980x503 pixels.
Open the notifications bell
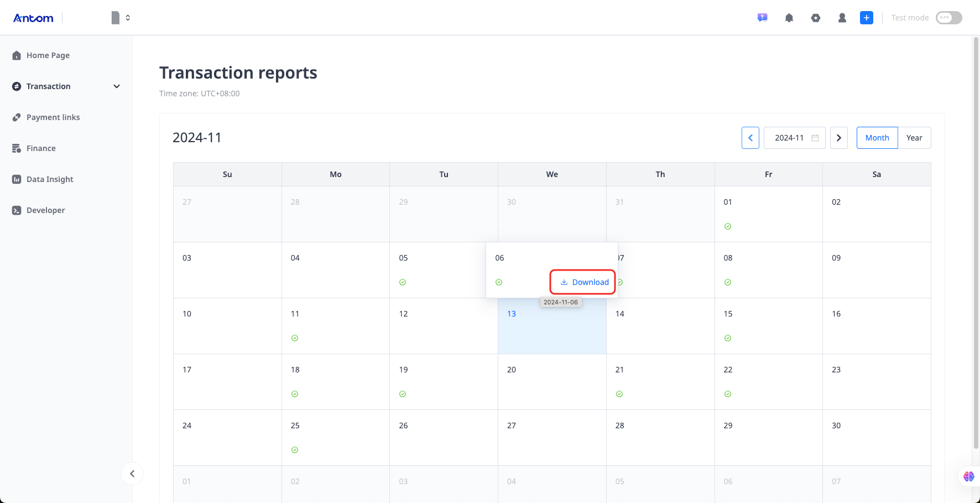[x=789, y=18]
